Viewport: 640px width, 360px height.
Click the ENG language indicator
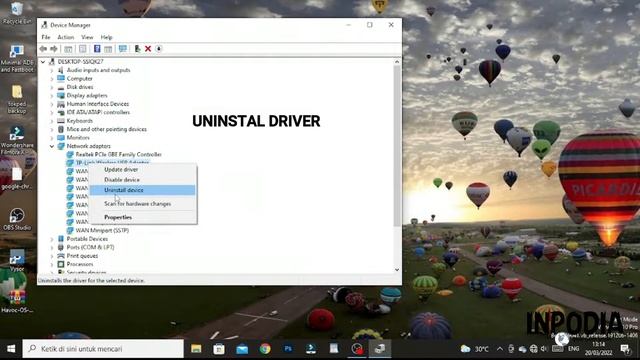573,349
